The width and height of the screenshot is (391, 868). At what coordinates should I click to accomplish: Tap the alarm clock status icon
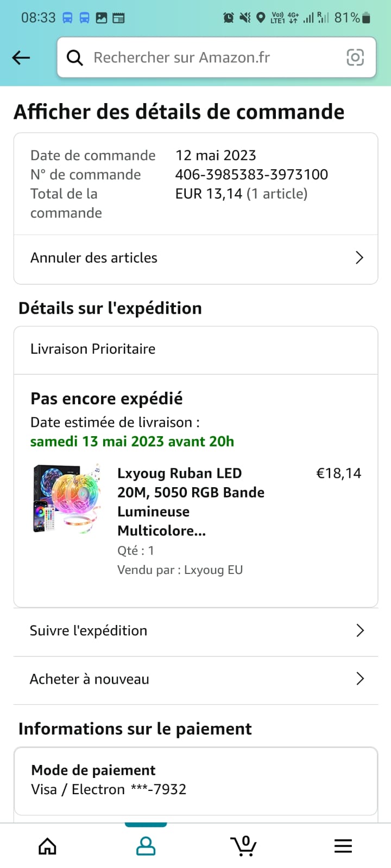point(229,18)
